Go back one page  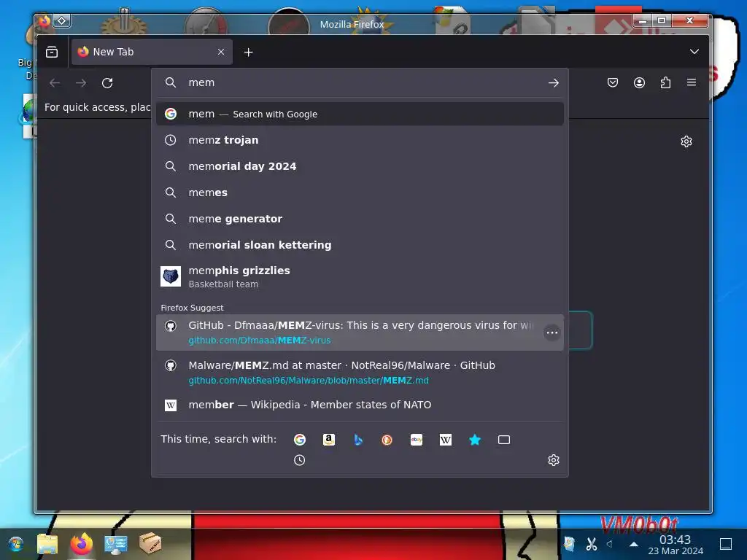(55, 83)
